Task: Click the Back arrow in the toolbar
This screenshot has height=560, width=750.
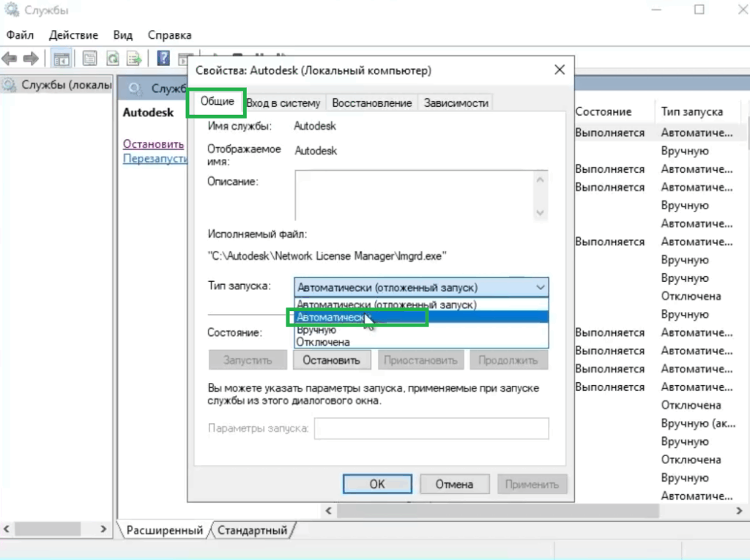Action: pyautogui.click(x=10, y=59)
